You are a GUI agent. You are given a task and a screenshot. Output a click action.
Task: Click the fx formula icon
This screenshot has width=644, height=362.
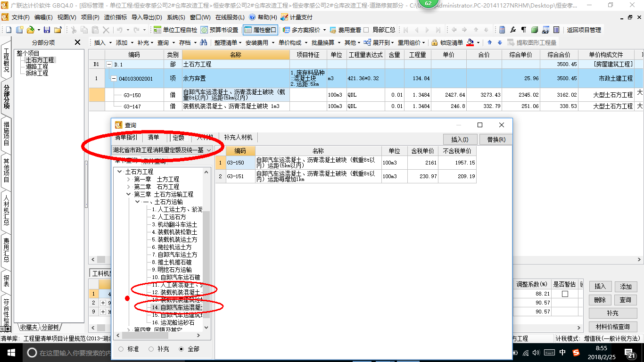[513, 30]
